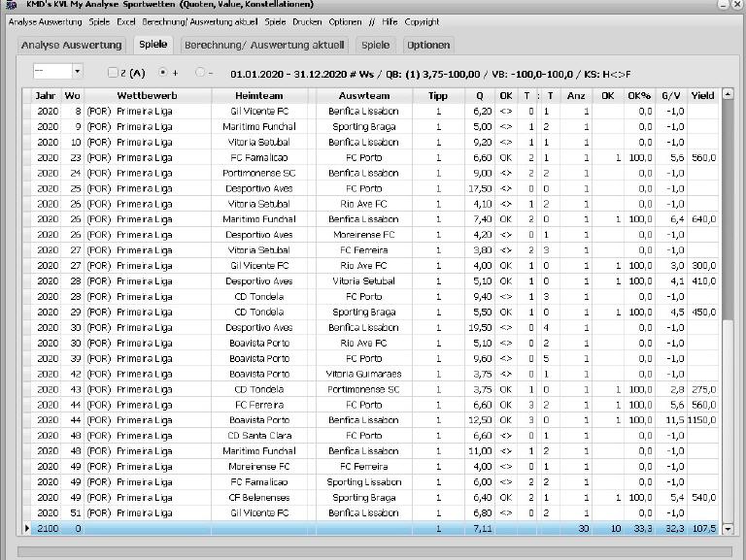
Task: Click the 275,0 yield cell
Action: (x=702, y=389)
